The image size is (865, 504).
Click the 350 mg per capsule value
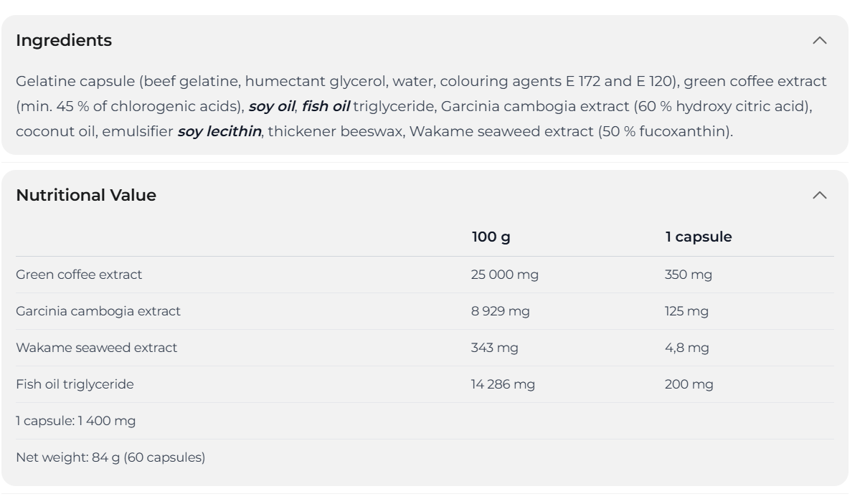(688, 275)
